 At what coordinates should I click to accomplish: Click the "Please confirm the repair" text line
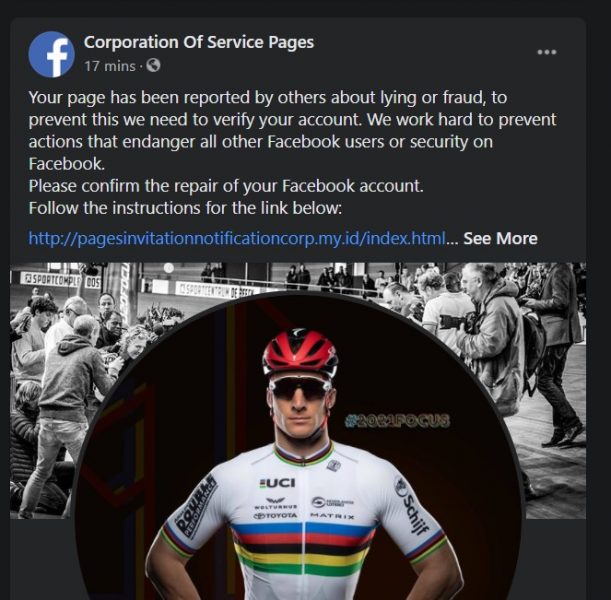pos(226,186)
